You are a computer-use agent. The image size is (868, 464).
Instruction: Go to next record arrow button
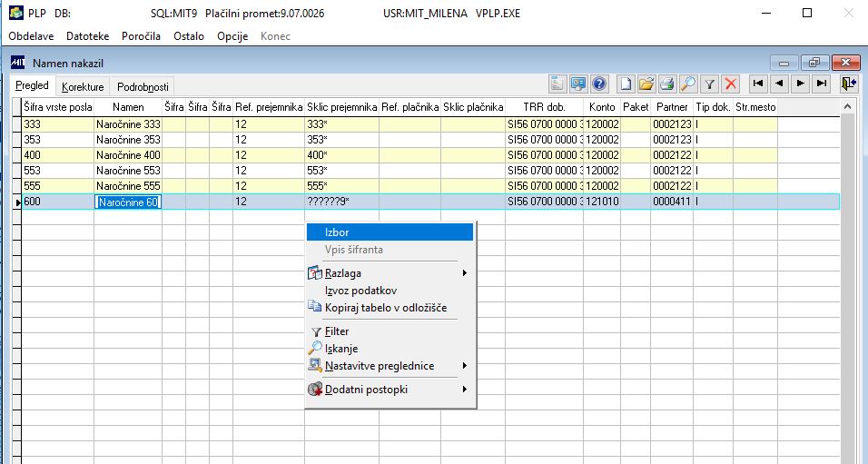point(801,84)
